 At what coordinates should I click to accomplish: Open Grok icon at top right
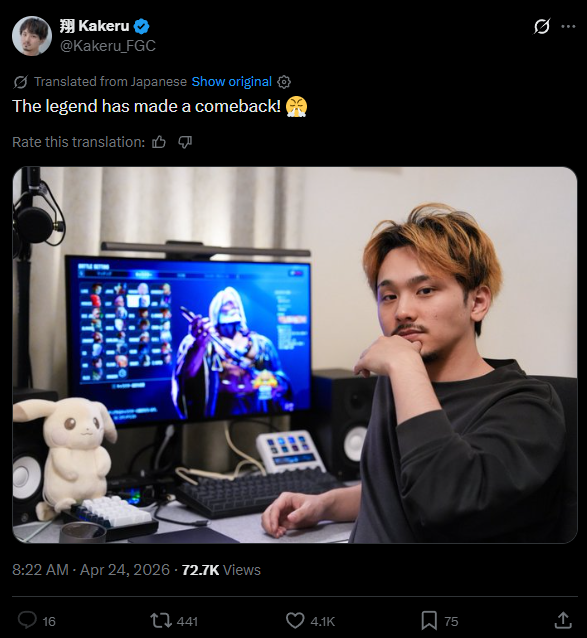(x=541, y=26)
